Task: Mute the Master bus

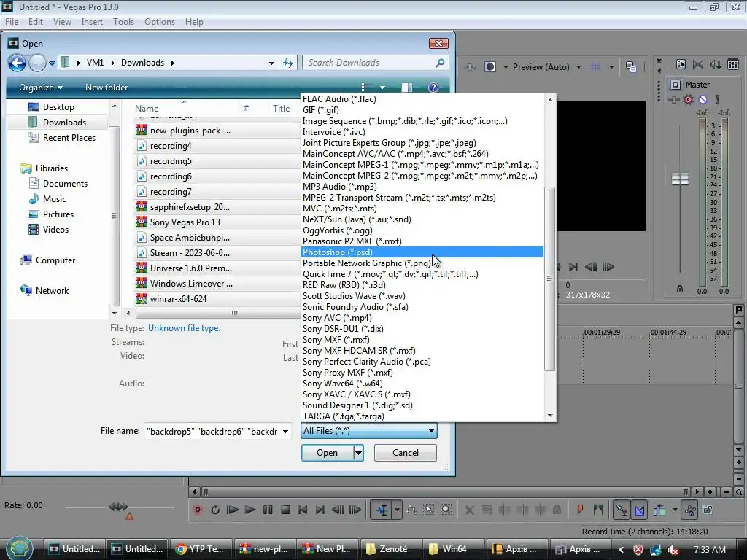Action: tap(703, 99)
